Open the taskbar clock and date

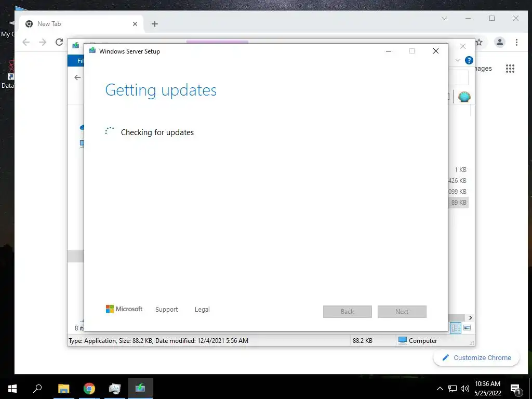[487, 389]
